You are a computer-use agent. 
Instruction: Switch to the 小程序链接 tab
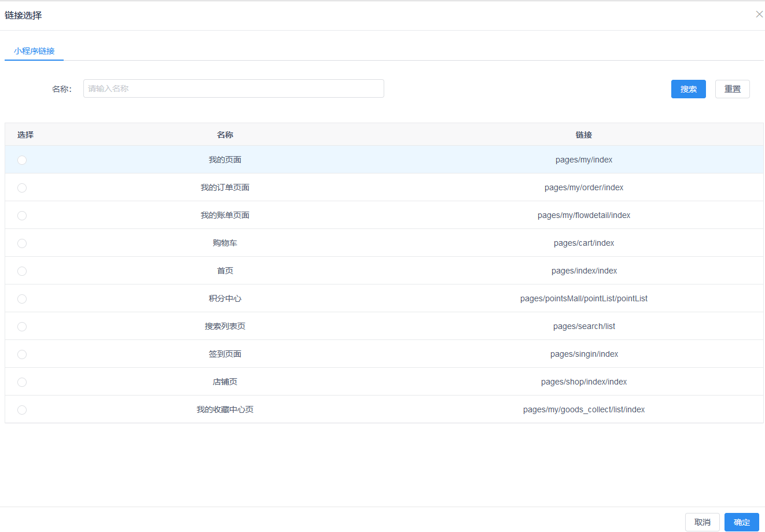pos(34,51)
